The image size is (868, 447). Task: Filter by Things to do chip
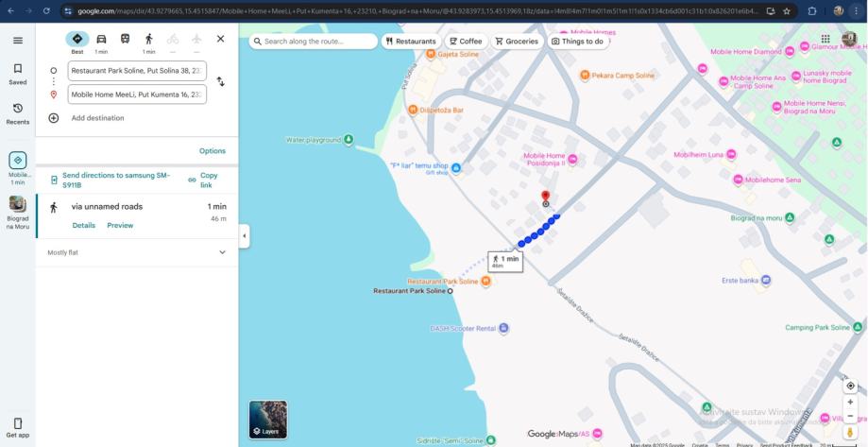point(577,42)
